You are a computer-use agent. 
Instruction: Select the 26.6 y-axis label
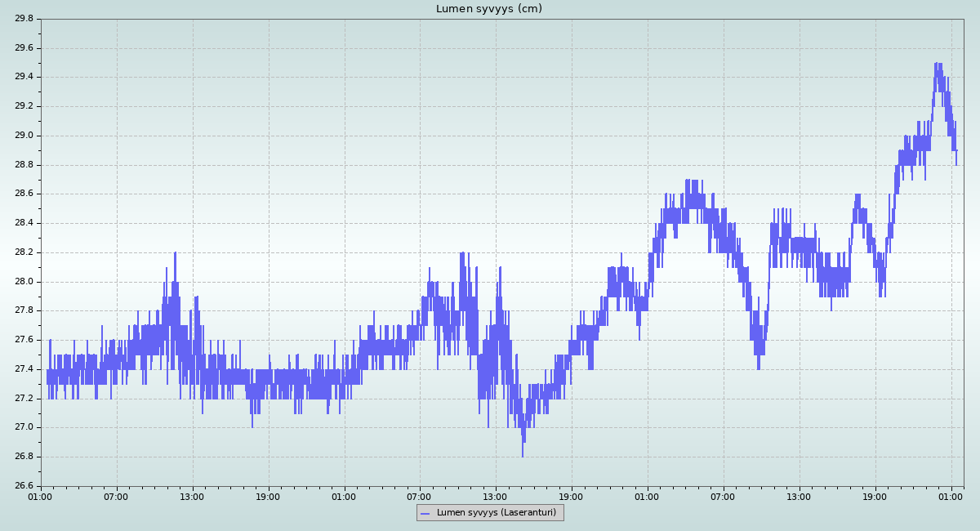pyautogui.click(x=24, y=486)
